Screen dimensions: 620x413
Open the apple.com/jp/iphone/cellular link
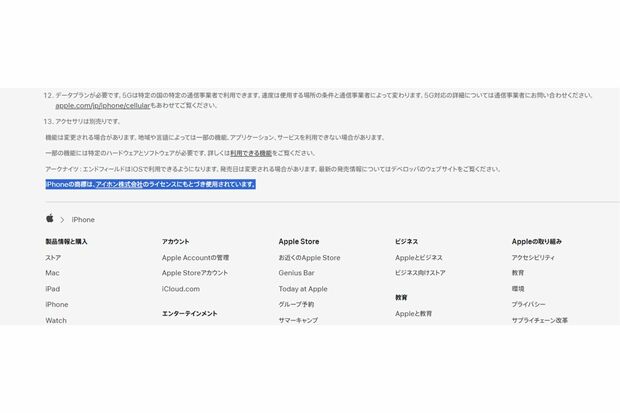103,106
